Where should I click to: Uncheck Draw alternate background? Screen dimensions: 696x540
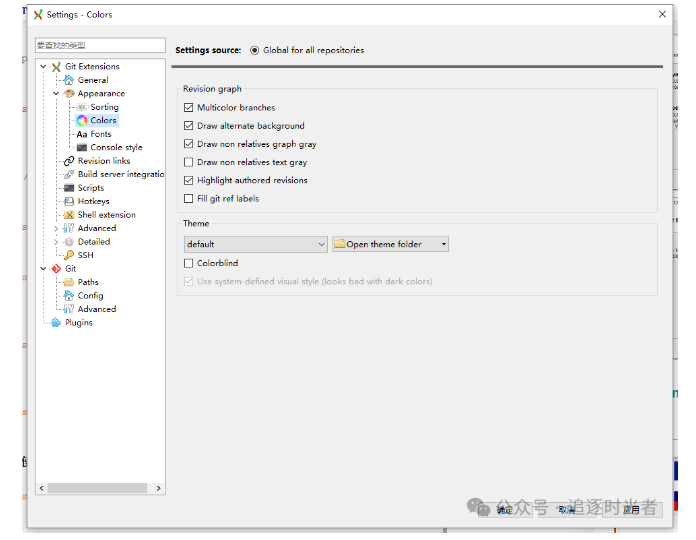tap(189, 126)
